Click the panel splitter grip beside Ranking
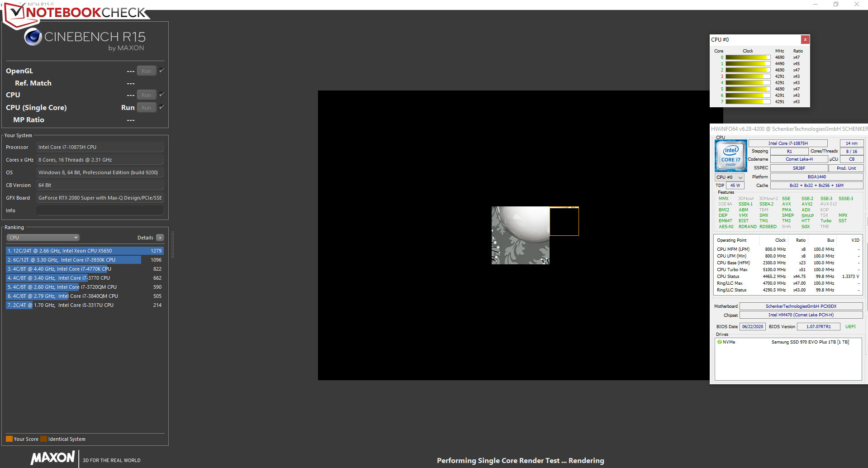 click(172, 244)
